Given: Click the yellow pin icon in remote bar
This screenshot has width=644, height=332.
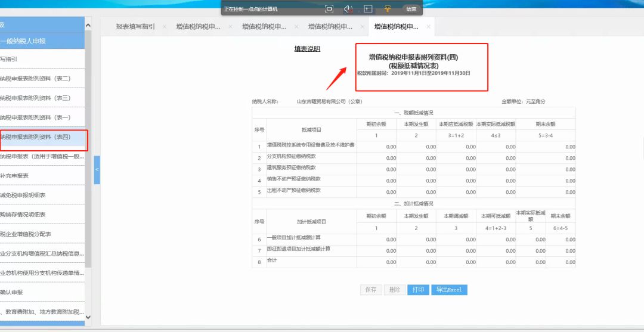Looking at the screenshot, I should tap(388, 9).
